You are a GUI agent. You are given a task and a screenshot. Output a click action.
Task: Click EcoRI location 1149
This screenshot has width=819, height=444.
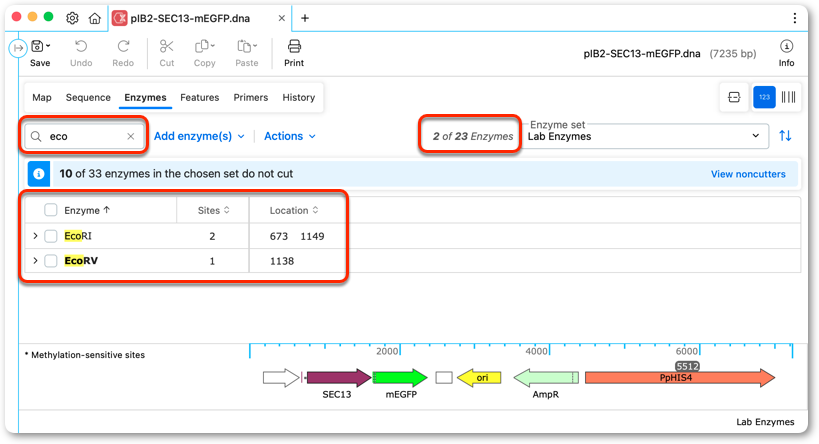[x=312, y=236]
